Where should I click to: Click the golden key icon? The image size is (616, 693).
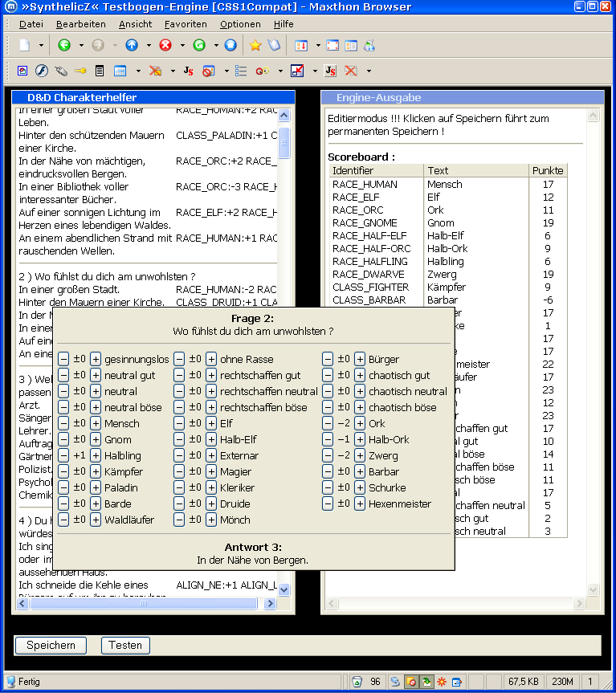point(80,71)
